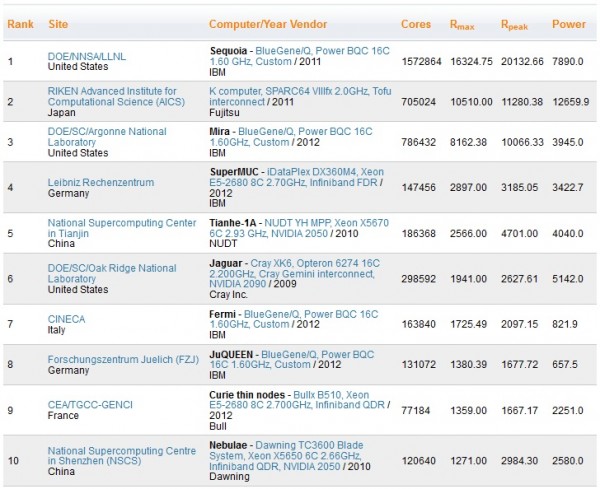Click rank number 10 cell

pyautogui.click(x=13, y=461)
